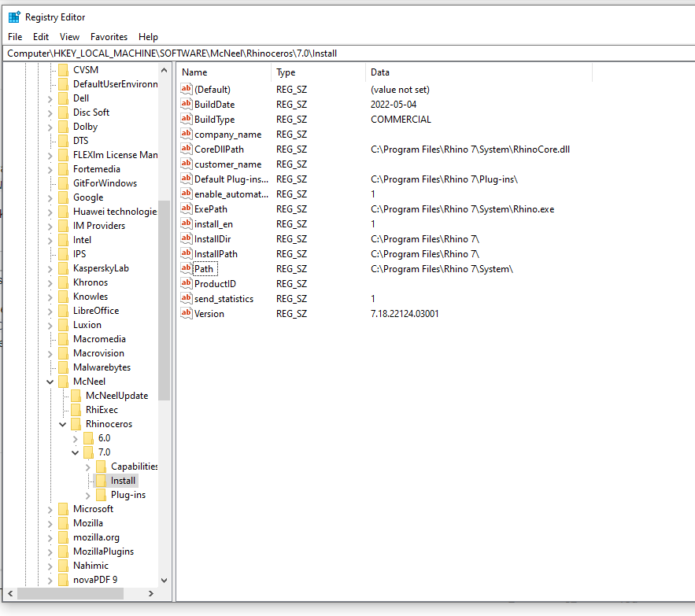Click the Install folder icon in the tree
Viewport: 695px width, 616px height.
tap(102, 480)
